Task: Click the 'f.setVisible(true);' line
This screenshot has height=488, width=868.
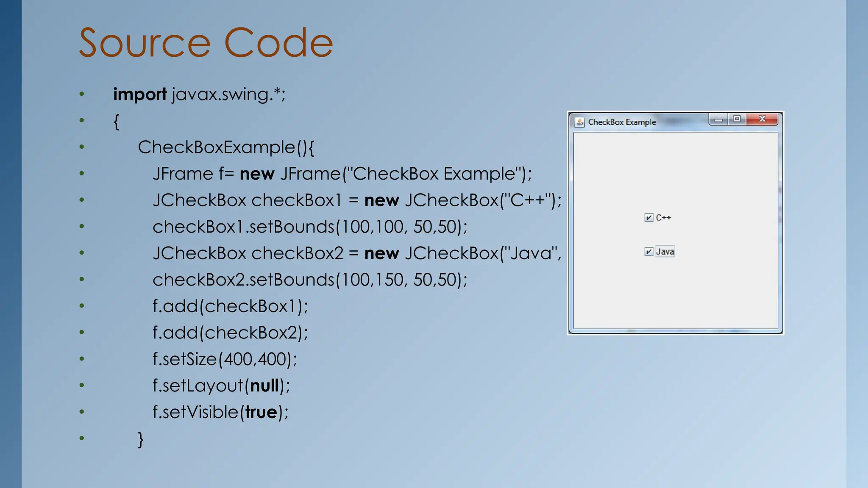Action: 220,412
